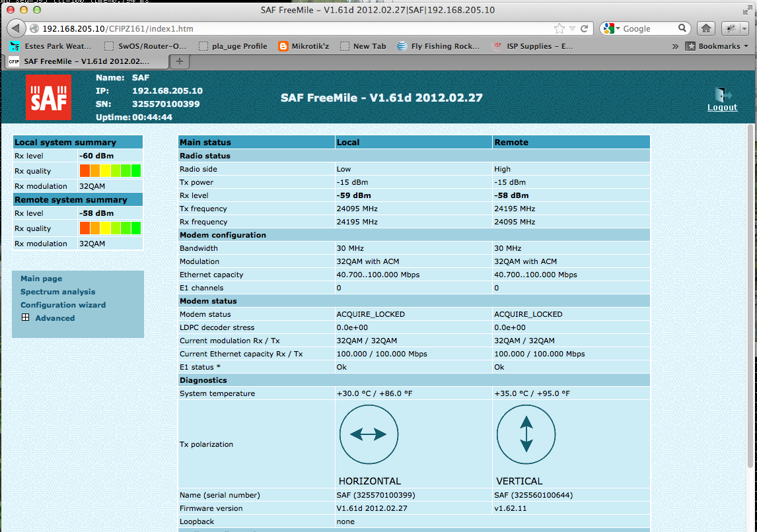The width and height of the screenshot is (757, 532).
Task: Click the site identity globe icon
Action: click(34, 29)
